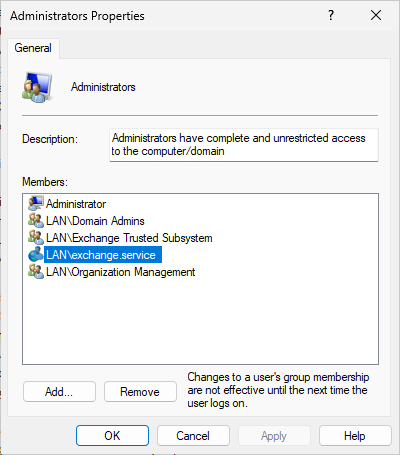This screenshot has height=455, width=400.
Task: Click the Exchange Trusted Subsystem group icon
Action: point(36,238)
